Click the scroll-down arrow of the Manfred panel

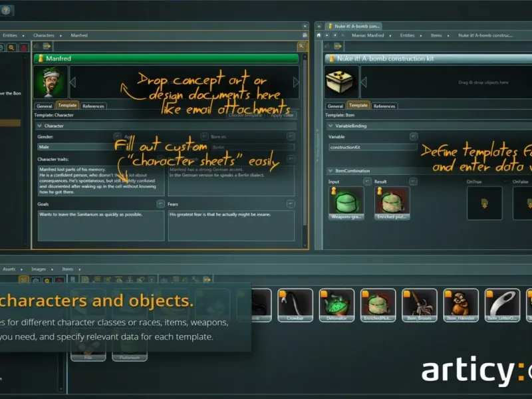pos(305,245)
